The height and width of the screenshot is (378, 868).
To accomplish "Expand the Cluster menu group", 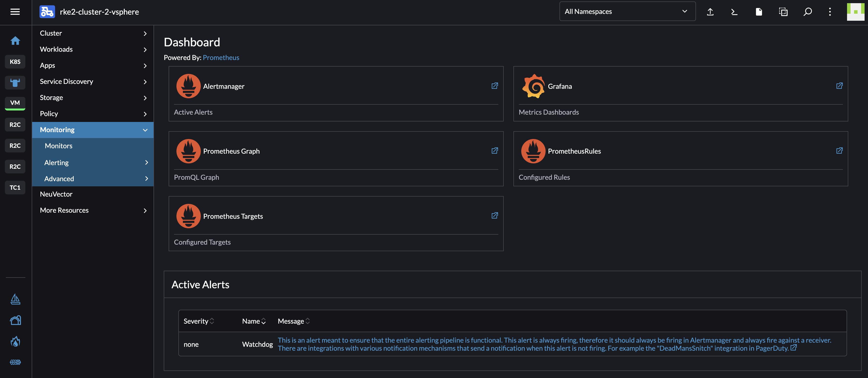I will pos(93,33).
